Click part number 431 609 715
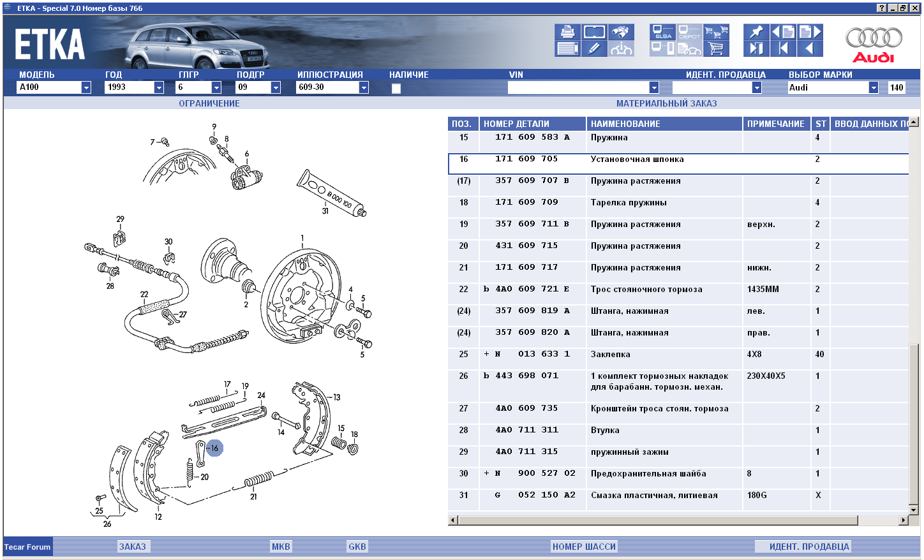The image size is (924, 560). coord(526,246)
